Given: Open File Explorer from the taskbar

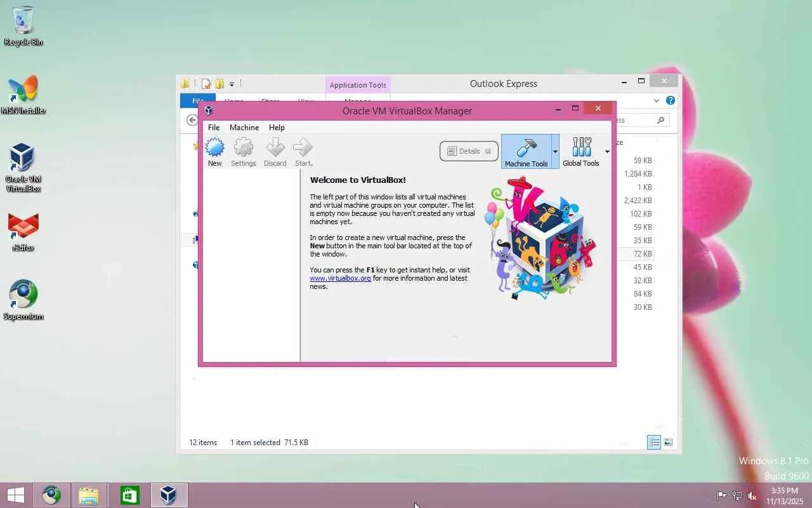Looking at the screenshot, I should tap(89, 495).
